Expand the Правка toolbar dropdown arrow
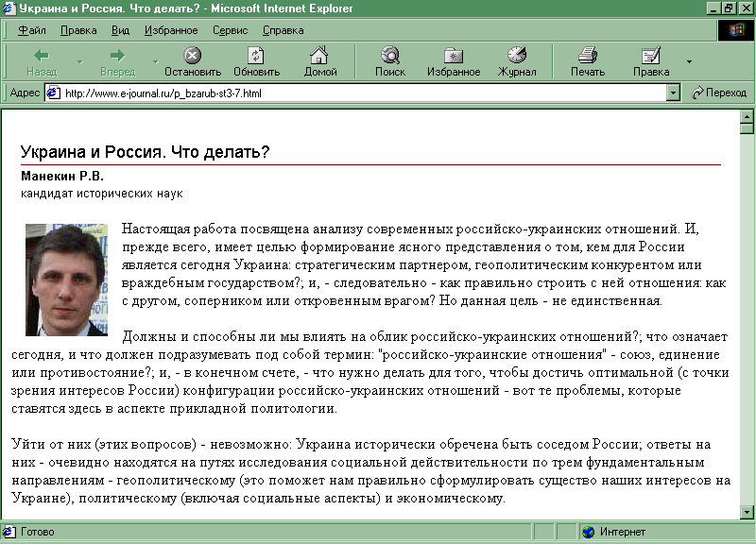Viewport: 756px width, 544px height. point(689,62)
